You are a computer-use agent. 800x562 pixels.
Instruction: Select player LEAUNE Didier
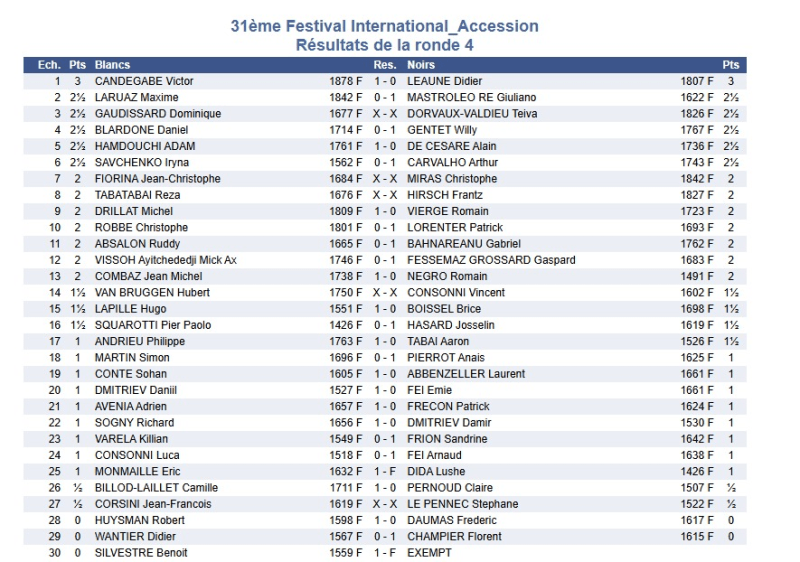[445, 81]
